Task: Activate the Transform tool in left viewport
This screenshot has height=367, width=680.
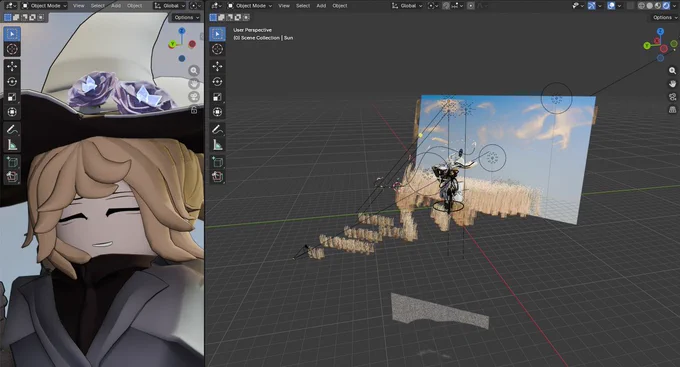Action: [x=12, y=112]
